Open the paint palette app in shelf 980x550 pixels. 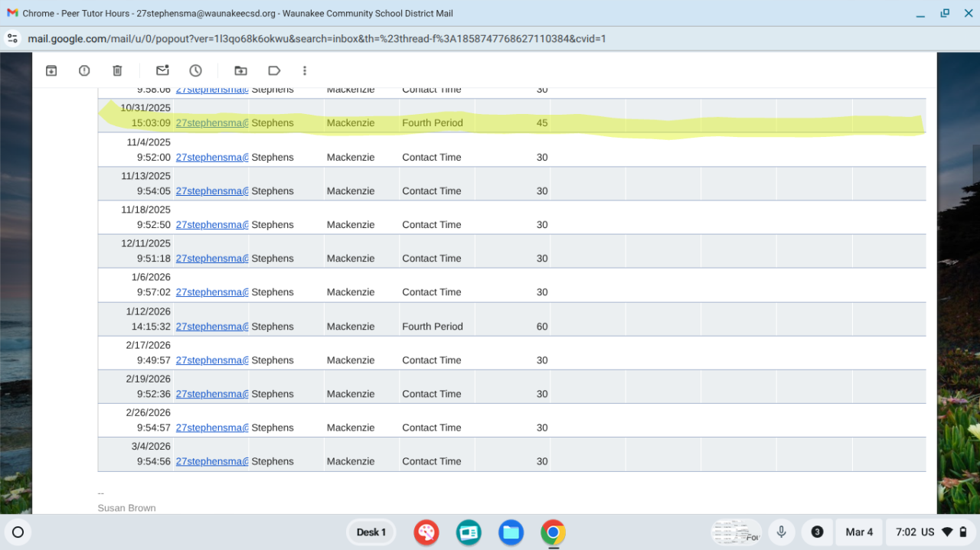(x=426, y=532)
